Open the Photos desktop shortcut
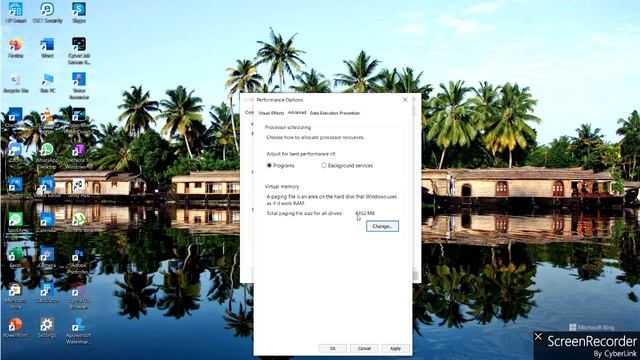Screen dimensions: 640x360 (16, 188)
